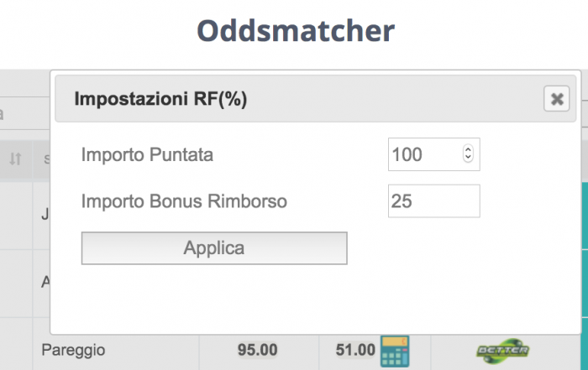Click the Importo Puntata label
This screenshot has width=588, height=370.
(147, 154)
